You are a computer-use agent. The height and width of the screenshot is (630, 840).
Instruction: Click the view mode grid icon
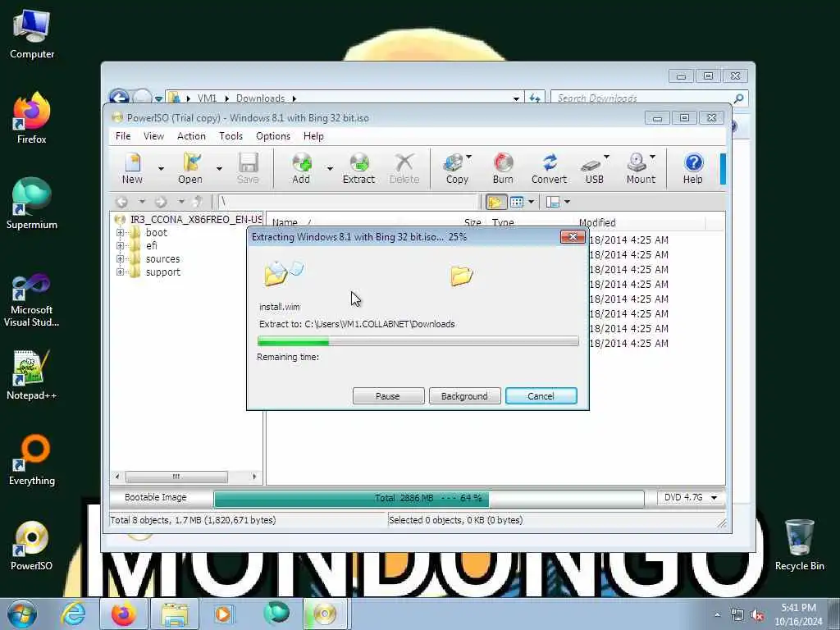pos(517,202)
